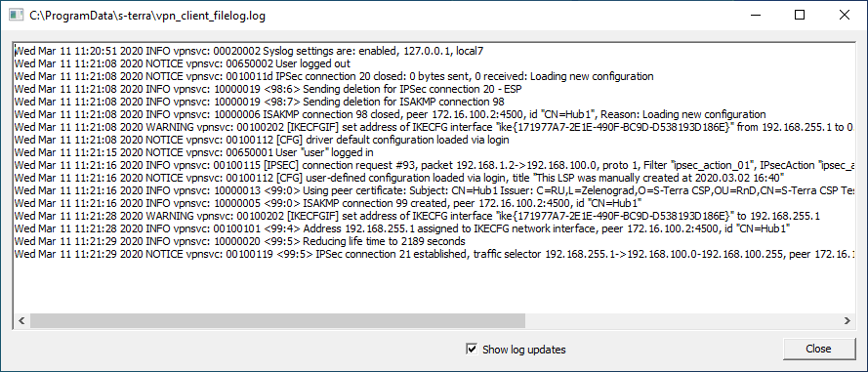Image resolution: width=868 pixels, height=372 pixels.
Task: Close window using title bar X
Action: pyautogui.click(x=844, y=16)
